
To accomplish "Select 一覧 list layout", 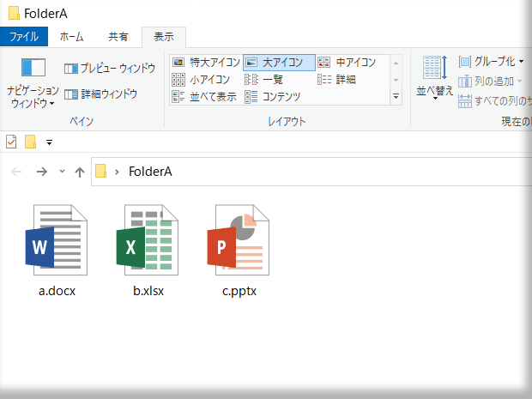I will click(263, 80).
